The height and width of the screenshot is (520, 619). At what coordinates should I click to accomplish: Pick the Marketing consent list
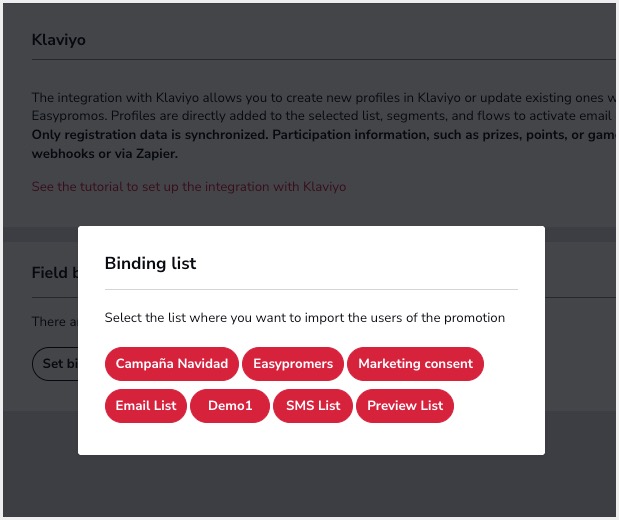coord(415,364)
